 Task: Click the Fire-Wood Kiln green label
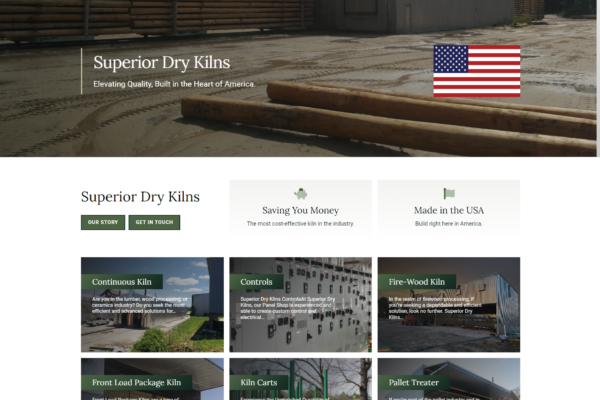[x=417, y=282]
